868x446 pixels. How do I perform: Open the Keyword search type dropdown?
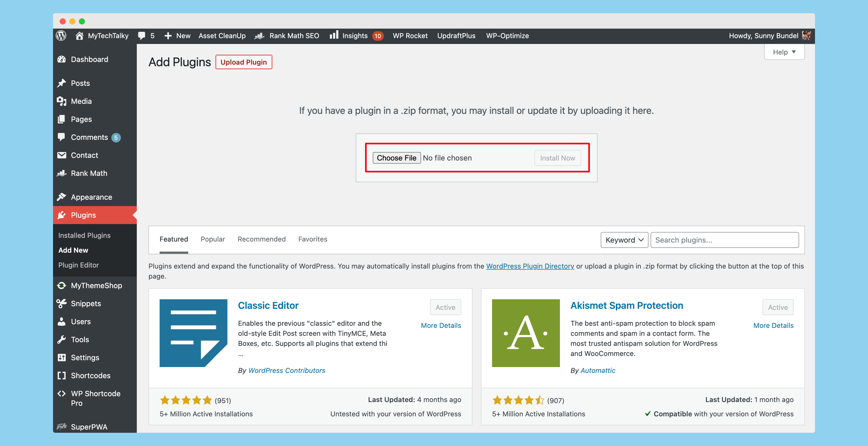click(x=624, y=240)
